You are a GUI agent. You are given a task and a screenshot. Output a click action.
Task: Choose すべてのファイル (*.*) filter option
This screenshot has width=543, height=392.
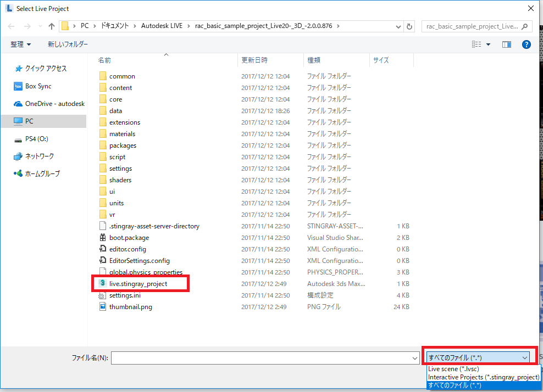pyautogui.click(x=484, y=385)
